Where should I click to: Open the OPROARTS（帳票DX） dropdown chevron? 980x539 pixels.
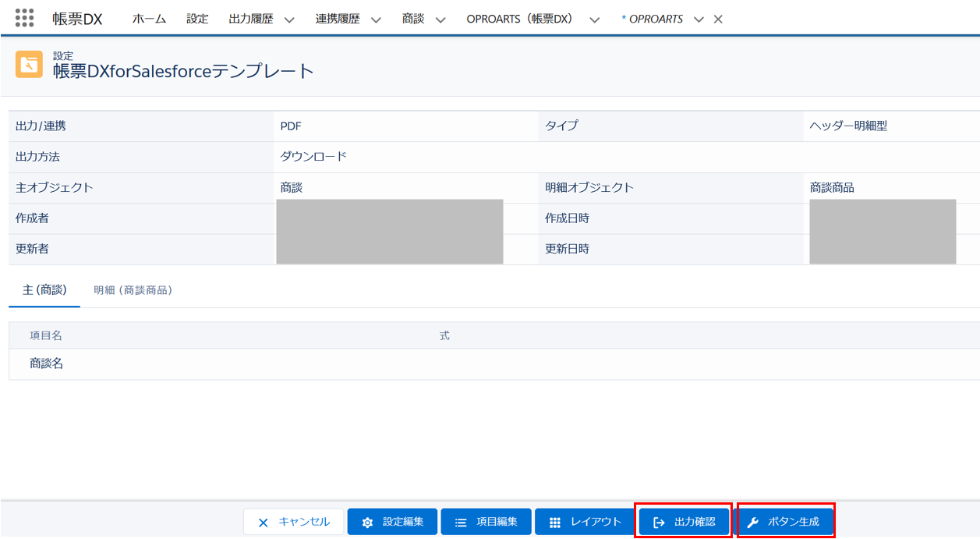pos(595,20)
